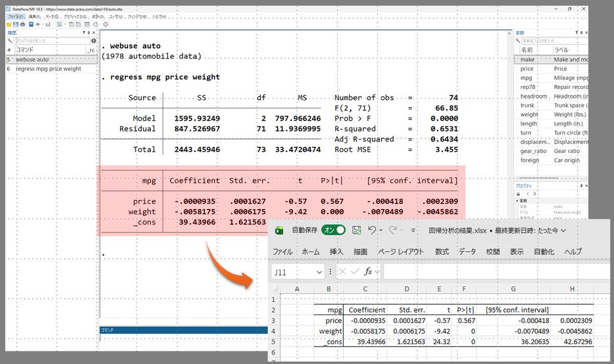This screenshot has width=614, height=364.
Task: Select variable 'foreign' in Variables list
Action: coord(552,160)
